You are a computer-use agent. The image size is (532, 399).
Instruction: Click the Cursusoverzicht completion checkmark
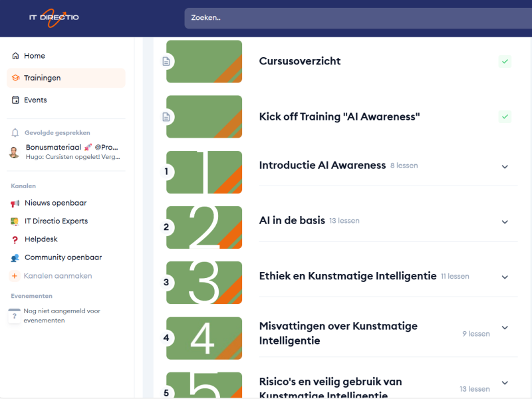point(505,61)
